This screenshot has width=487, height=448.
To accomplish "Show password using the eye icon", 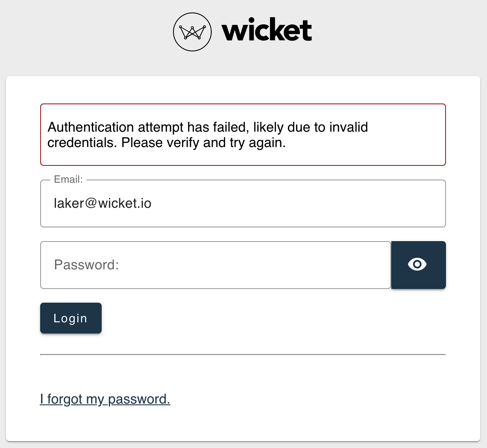I will click(417, 264).
